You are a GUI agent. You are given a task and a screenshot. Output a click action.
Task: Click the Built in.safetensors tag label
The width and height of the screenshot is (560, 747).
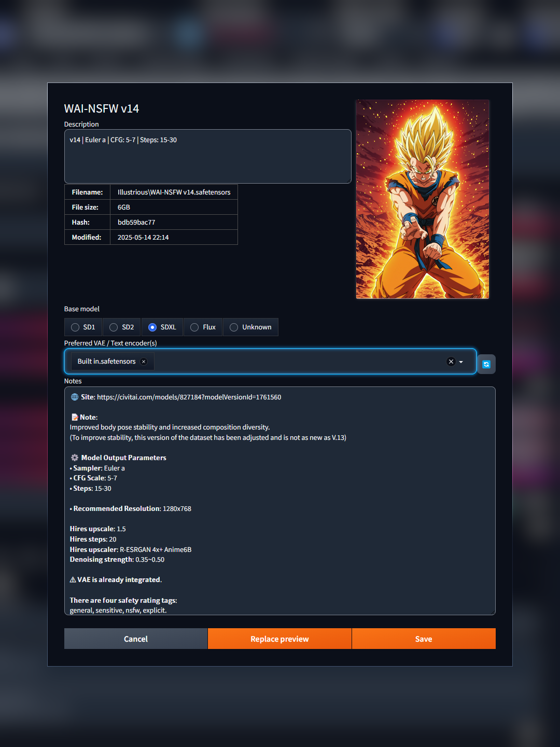[x=106, y=362]
